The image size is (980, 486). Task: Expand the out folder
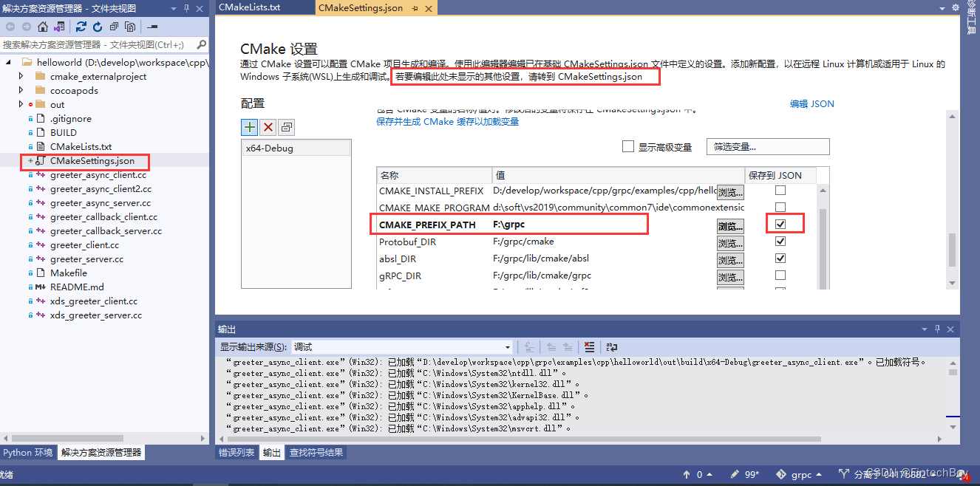click(21, 105)
